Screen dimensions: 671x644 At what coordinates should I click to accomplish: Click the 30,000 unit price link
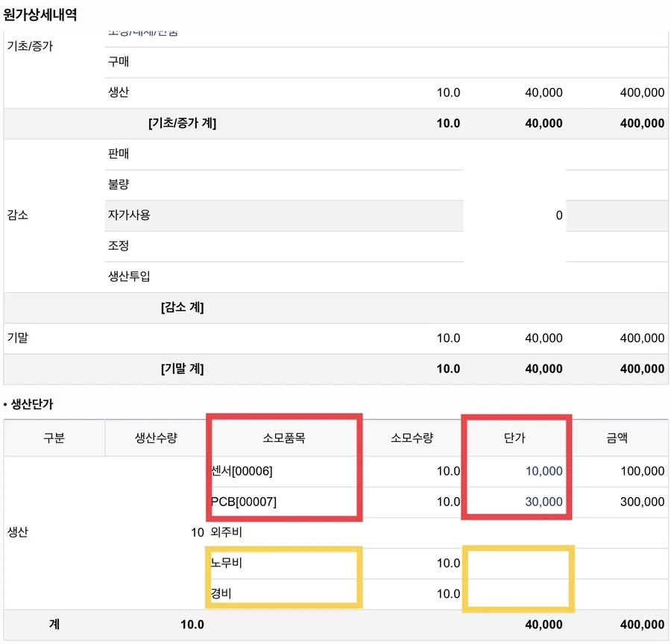click(x=544, y=502)
